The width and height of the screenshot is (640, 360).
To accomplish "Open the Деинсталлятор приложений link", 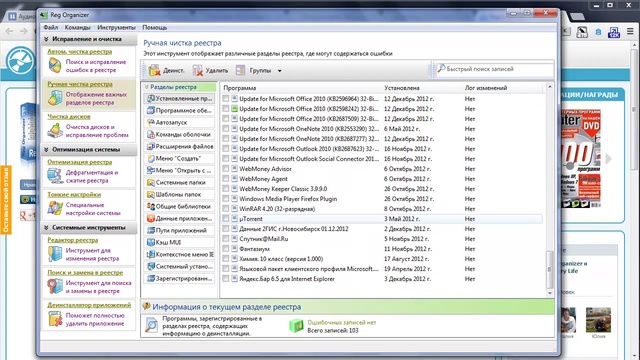I will pyautogui.click(x=89, y=305).
